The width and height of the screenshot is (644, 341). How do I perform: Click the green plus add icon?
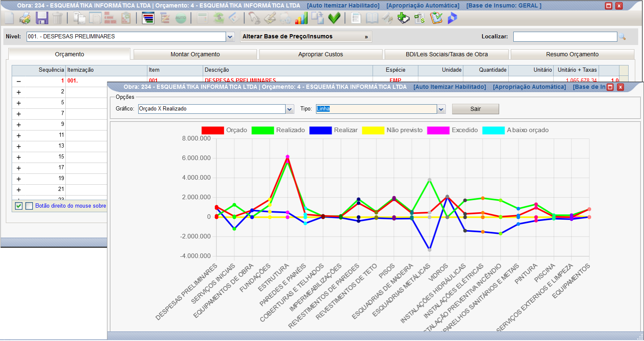click(403, 18)
